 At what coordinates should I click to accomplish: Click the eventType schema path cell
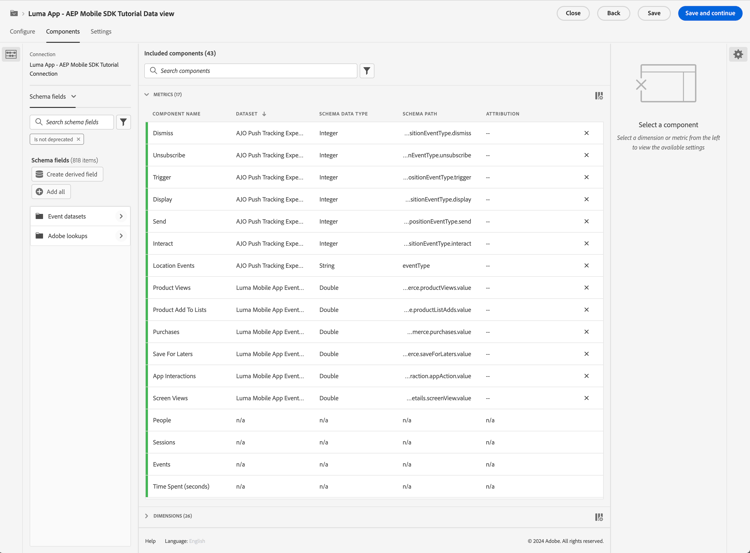pyautogui.click(x=416, y=265)
